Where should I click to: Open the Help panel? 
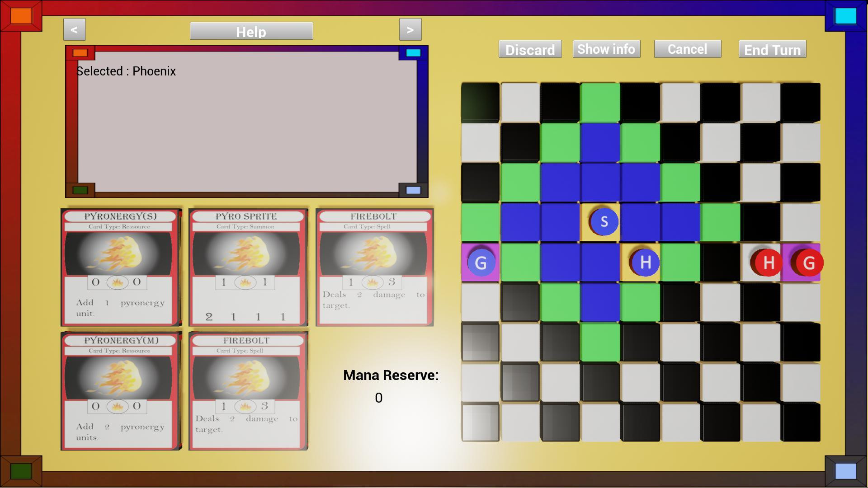(251, 31)
